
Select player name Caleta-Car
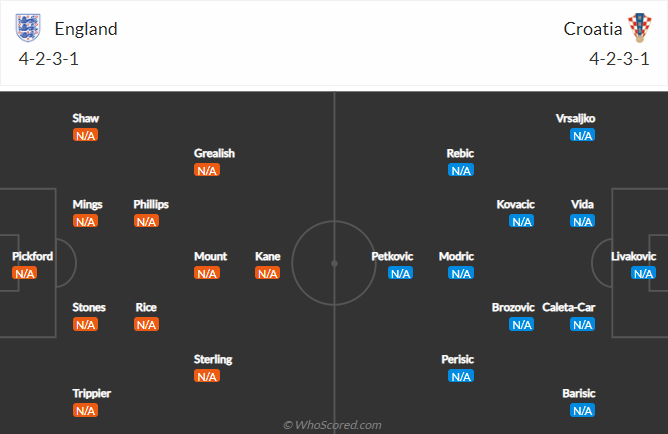click(x=568, y=307)
